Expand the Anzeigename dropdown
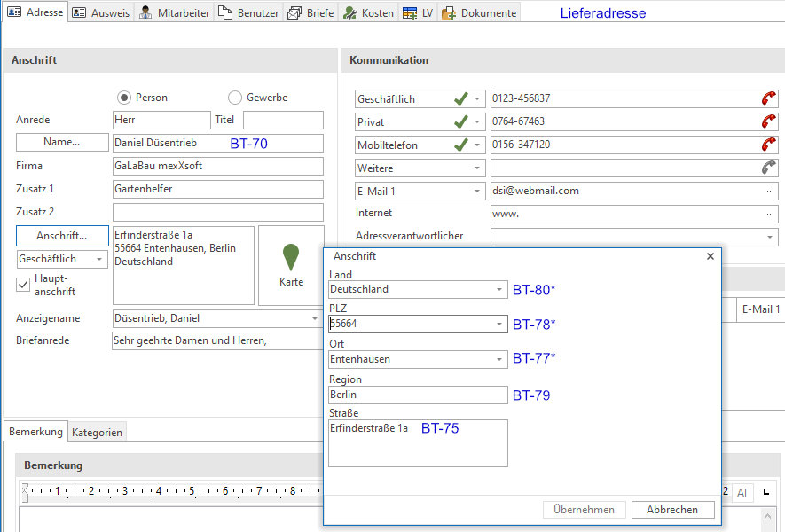 (x=314, y=319)
